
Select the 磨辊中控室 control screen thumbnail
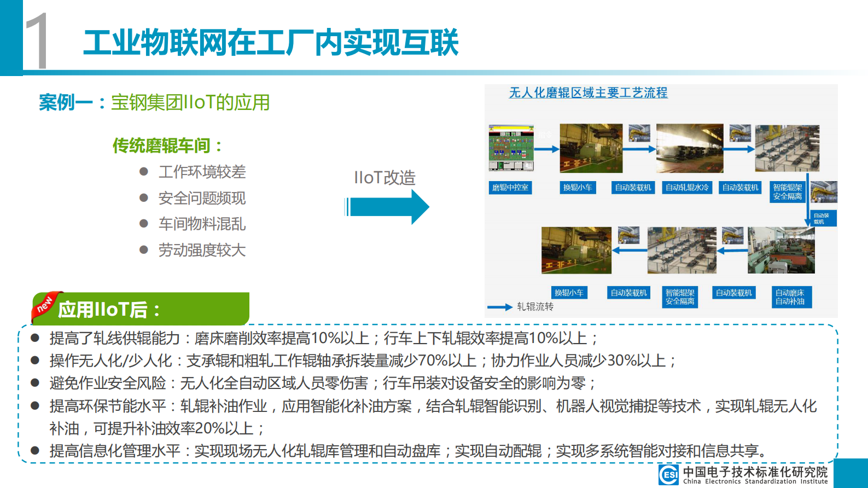pyautogui.click(x=511, y=148)
